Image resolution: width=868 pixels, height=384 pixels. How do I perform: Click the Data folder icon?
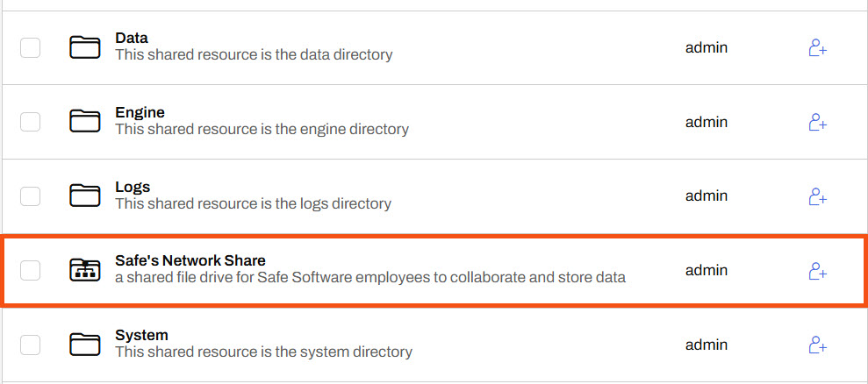(85, 47)
